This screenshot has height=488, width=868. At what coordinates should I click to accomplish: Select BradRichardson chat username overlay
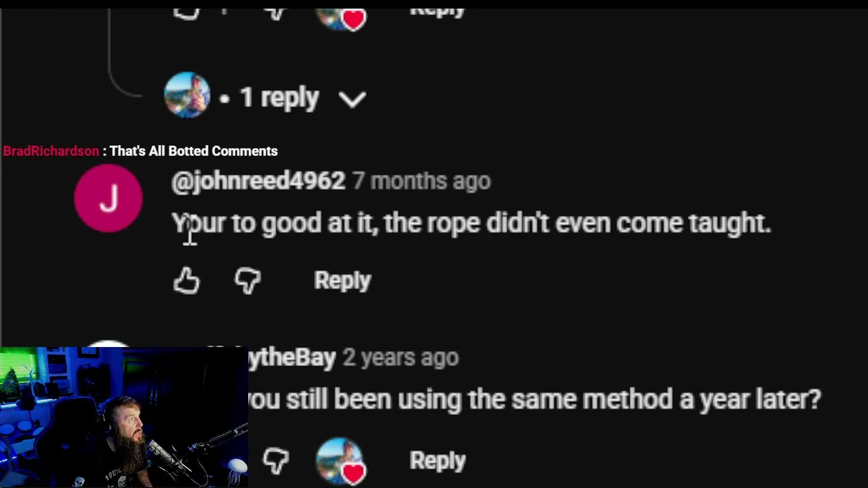click(x=51, y=151)
